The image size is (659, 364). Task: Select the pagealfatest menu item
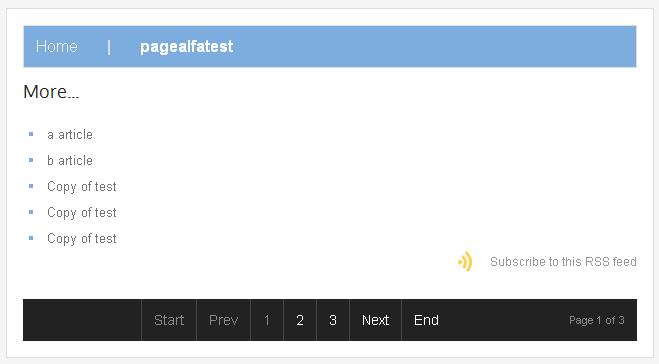[x=187, y=47]
